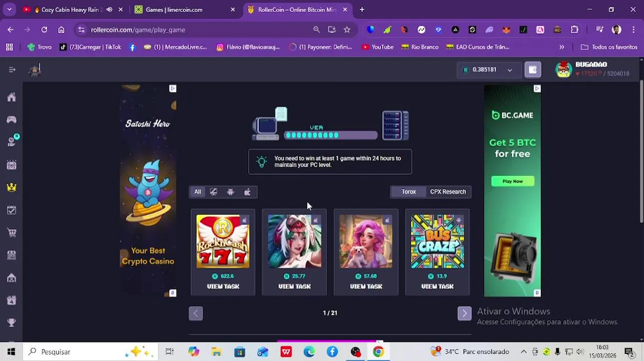Open the Bitwarden shield extension icon
The width and height of the screenshot is (644, 361).
click(x=370, y=30)
